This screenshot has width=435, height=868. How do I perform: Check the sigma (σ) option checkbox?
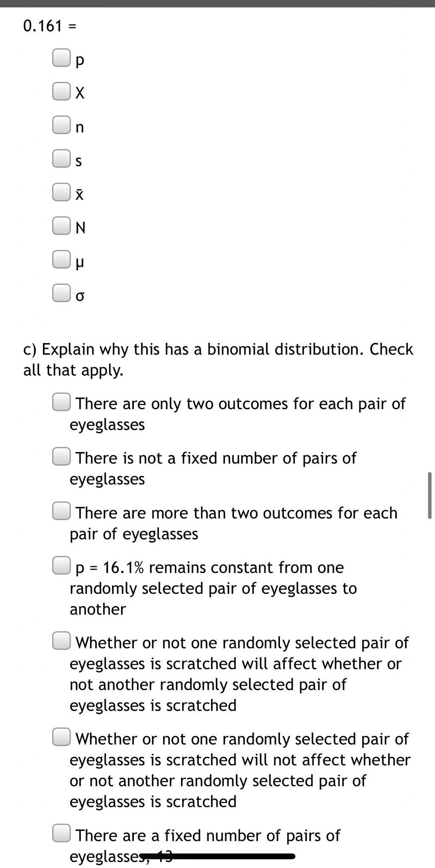click(61, 293)
